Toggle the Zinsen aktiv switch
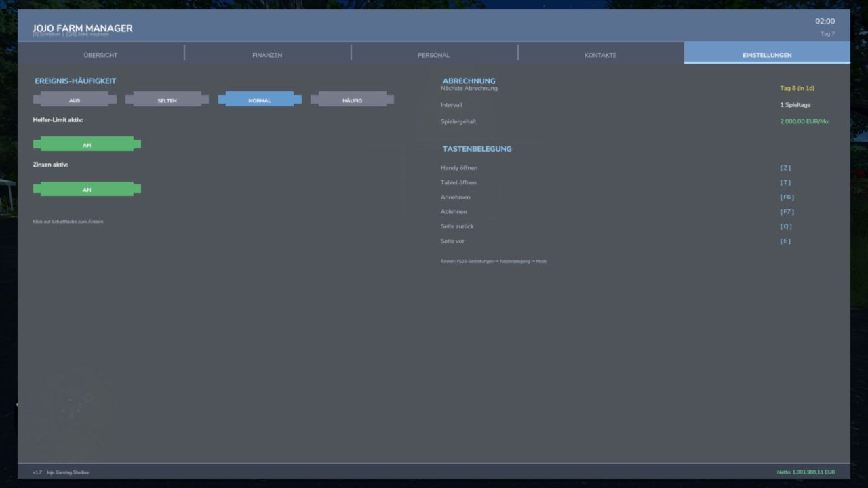The width and height of the screenshot is (868, 488). click(x=87, y=189)
